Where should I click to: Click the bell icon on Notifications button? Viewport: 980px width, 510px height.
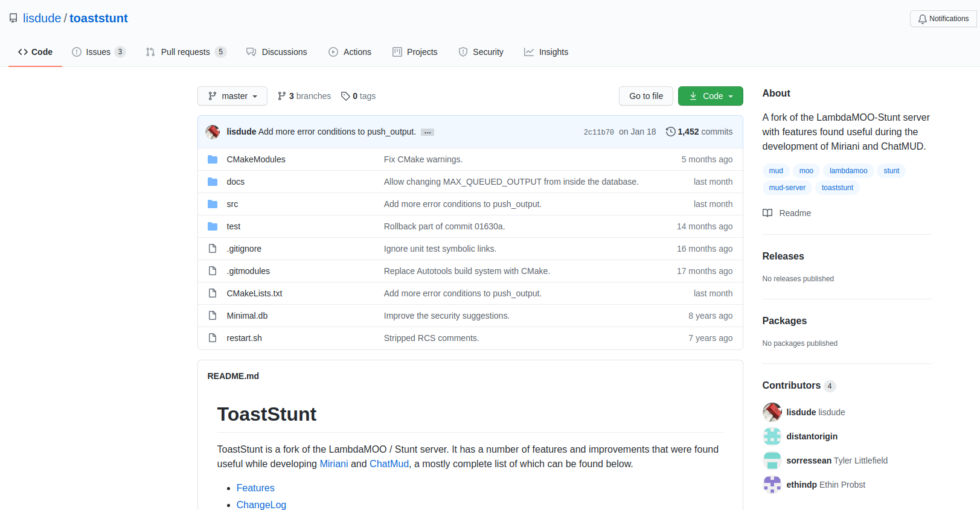click(922, 19)
